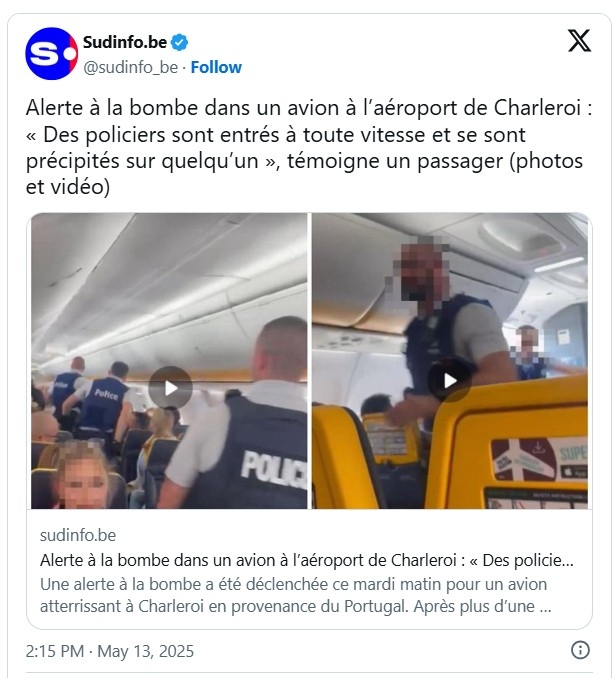This screenshot has height=678, width=614.
Task: Open the @sudinfo_be handle
Action: pos(130,67)
